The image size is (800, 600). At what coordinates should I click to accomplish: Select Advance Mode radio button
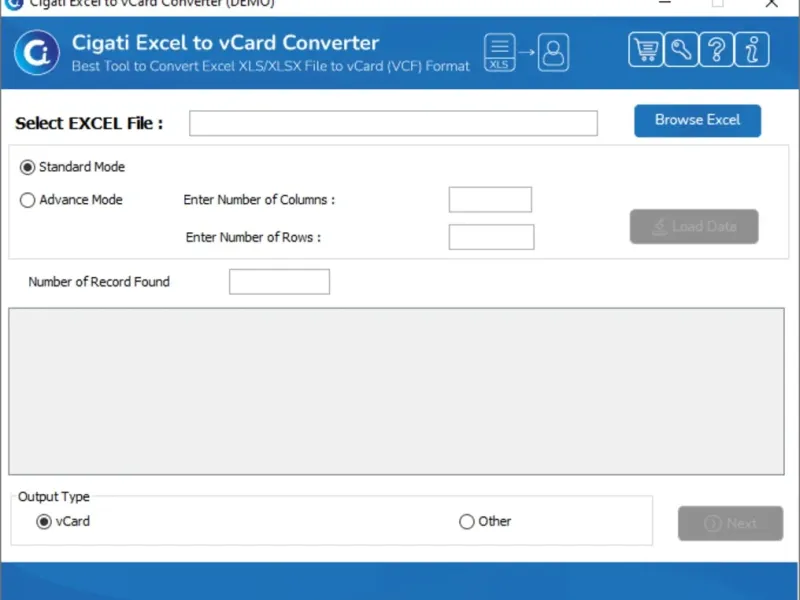point(28,200)
